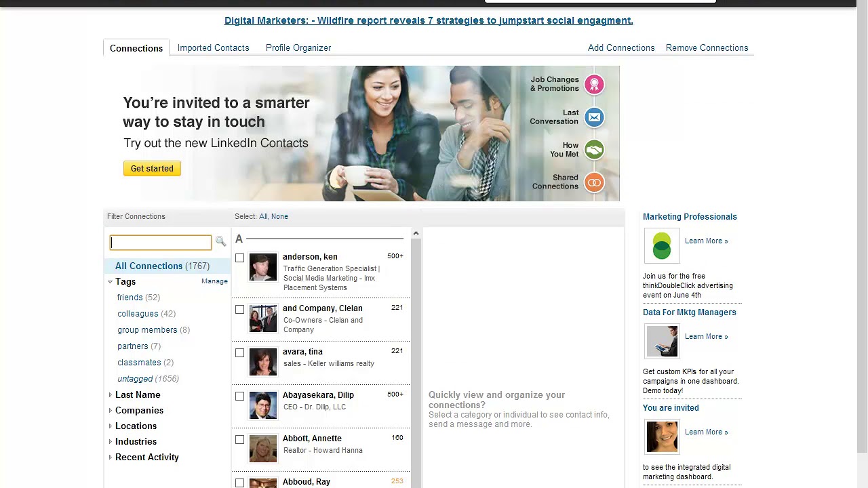This screenshot has height=488, width=868.
Task: Tick the checkbox for Abayasekara, Dilip
Action: click(239, 396)
